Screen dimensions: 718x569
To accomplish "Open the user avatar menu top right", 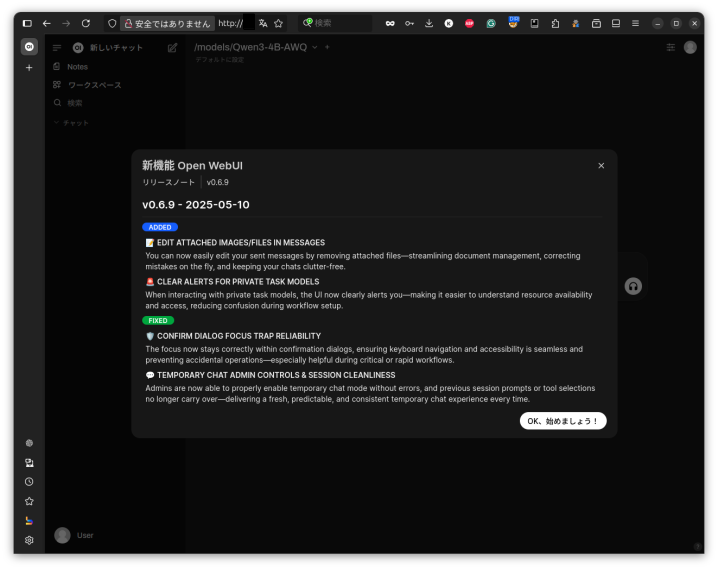I will click(x=690, y=47).
